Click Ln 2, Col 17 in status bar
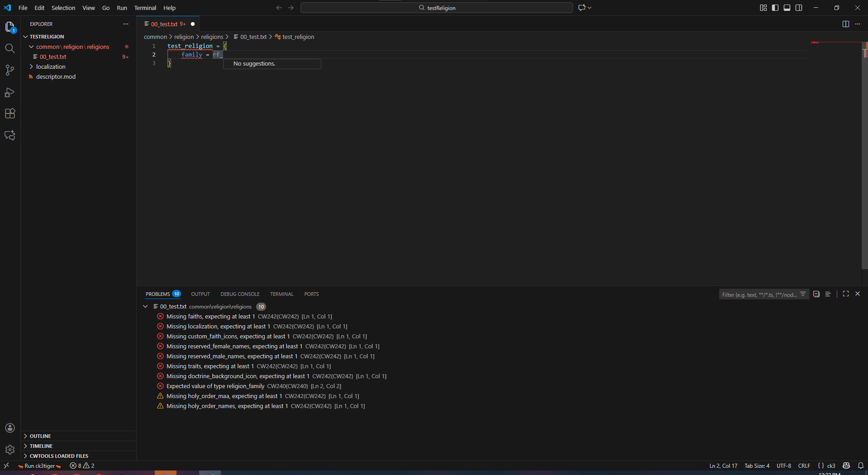Viewport: 868px width, 475px height. [x=723, y=466]
